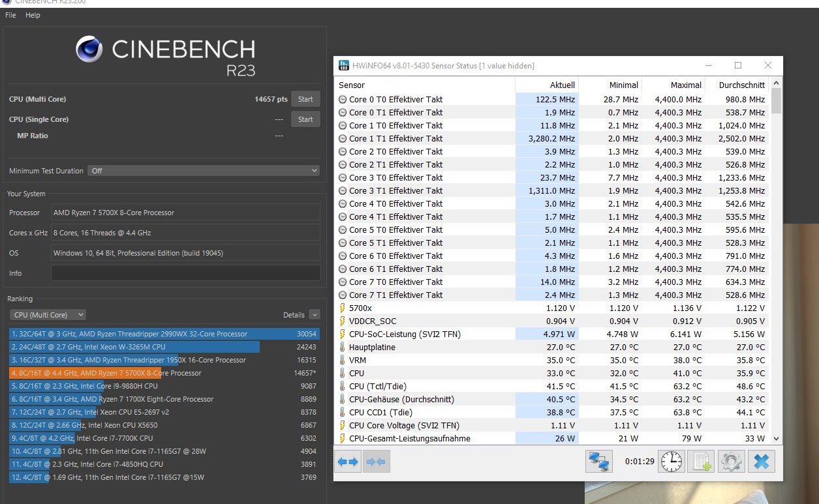
Task: Open the CPU (Multi Core) ranking dropdown
Action: 48,315
